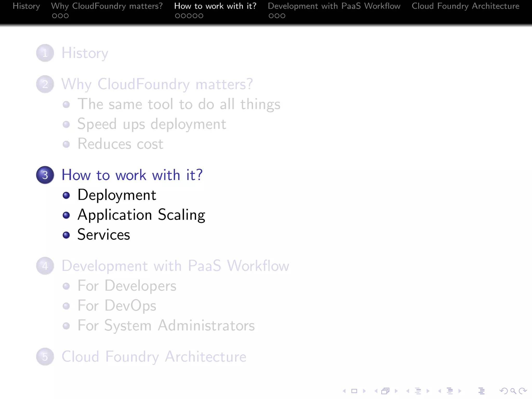Jump to 'Deployment' subsection
Screen dimensions: 532x399
tap(117, 195)
